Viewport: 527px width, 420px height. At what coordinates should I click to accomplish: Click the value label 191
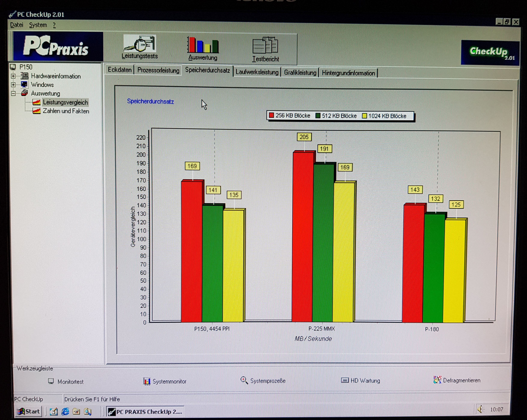pos(324,149)
